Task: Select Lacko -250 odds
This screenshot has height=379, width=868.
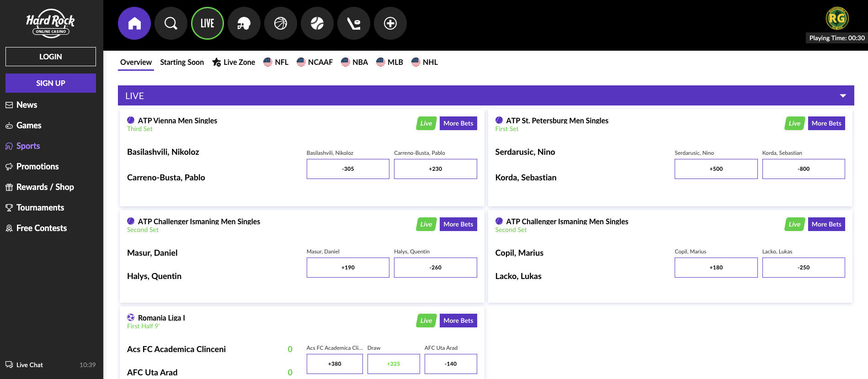Action: pyautogui.click(x=804, y=268)
